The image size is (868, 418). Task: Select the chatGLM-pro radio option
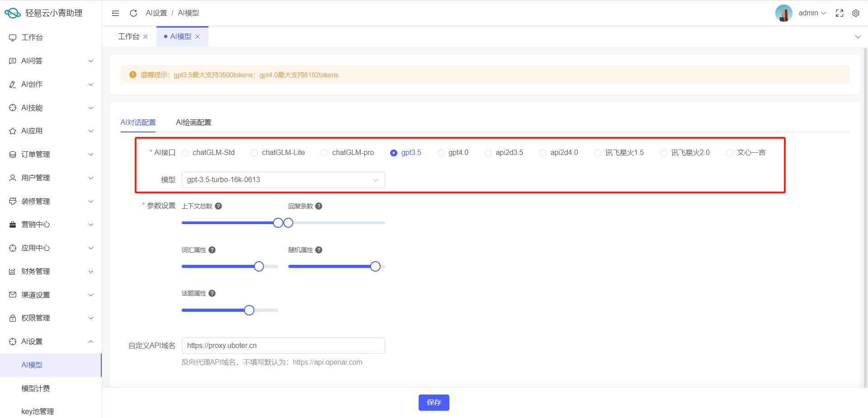pos(348,153)
